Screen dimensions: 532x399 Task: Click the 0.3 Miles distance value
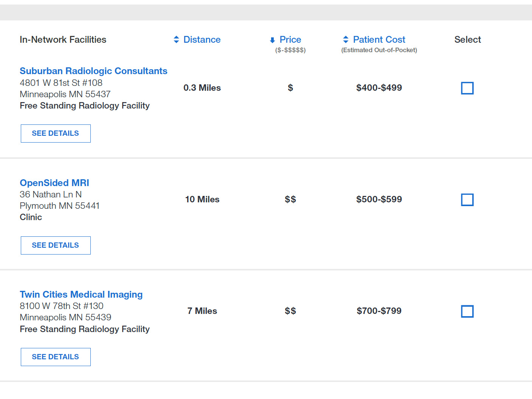click(202, 88)
